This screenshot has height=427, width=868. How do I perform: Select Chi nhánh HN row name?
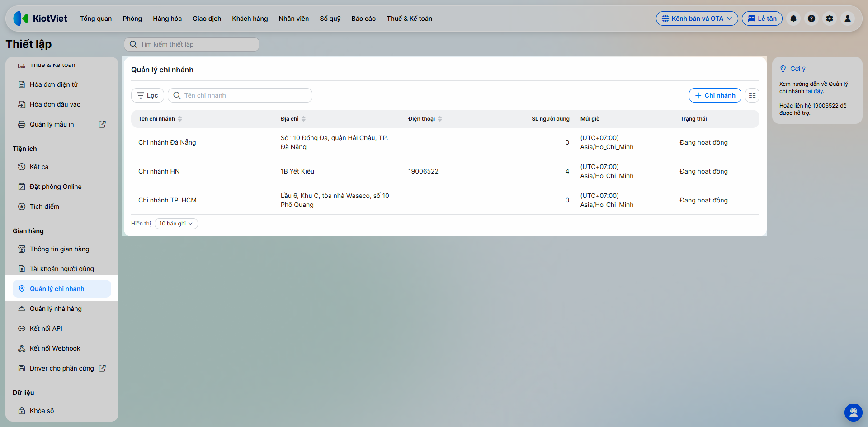(159, 171)
